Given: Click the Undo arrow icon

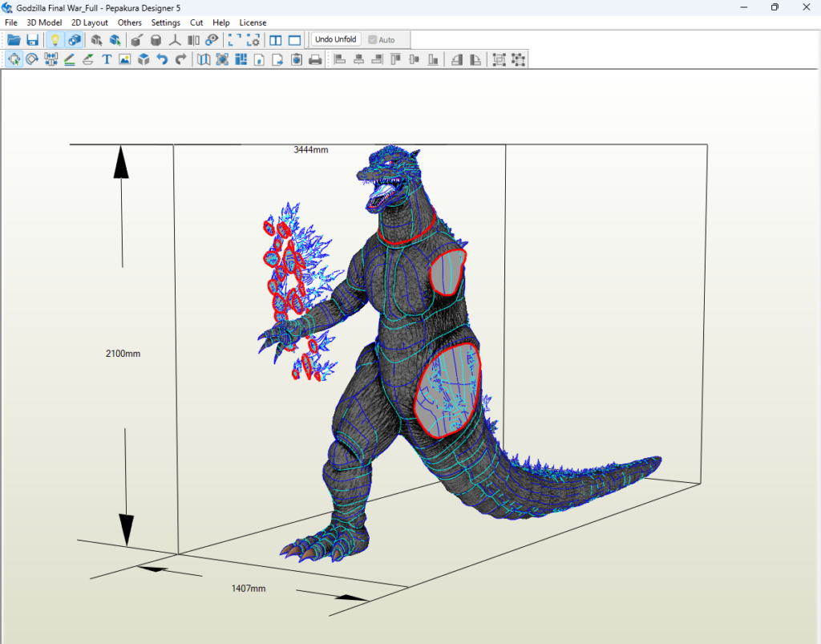Looking at the screenshot, I should pyautogui.click(x=162, y=59).
